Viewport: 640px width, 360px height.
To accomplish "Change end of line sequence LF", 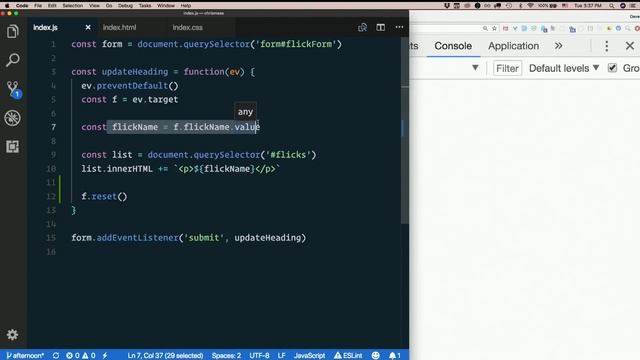I will 282,356.
